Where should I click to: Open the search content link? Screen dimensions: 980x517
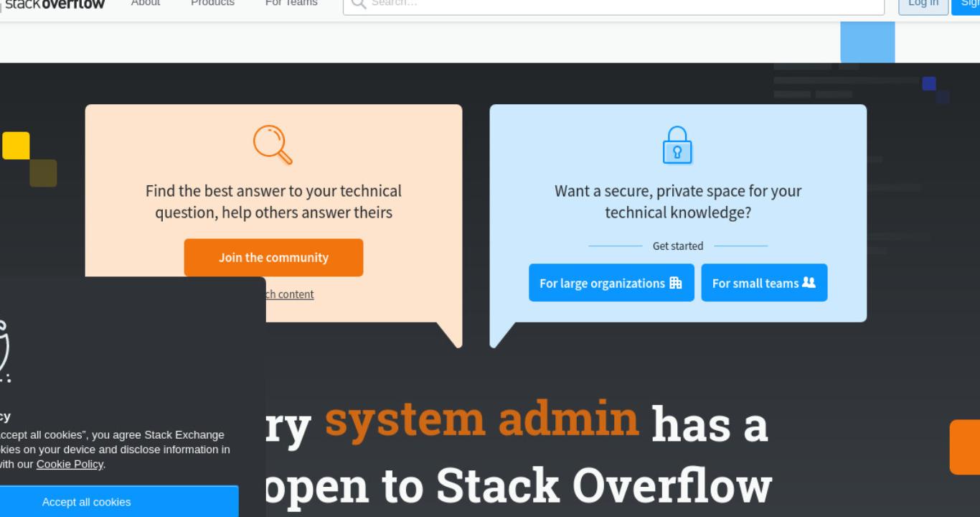290,294
